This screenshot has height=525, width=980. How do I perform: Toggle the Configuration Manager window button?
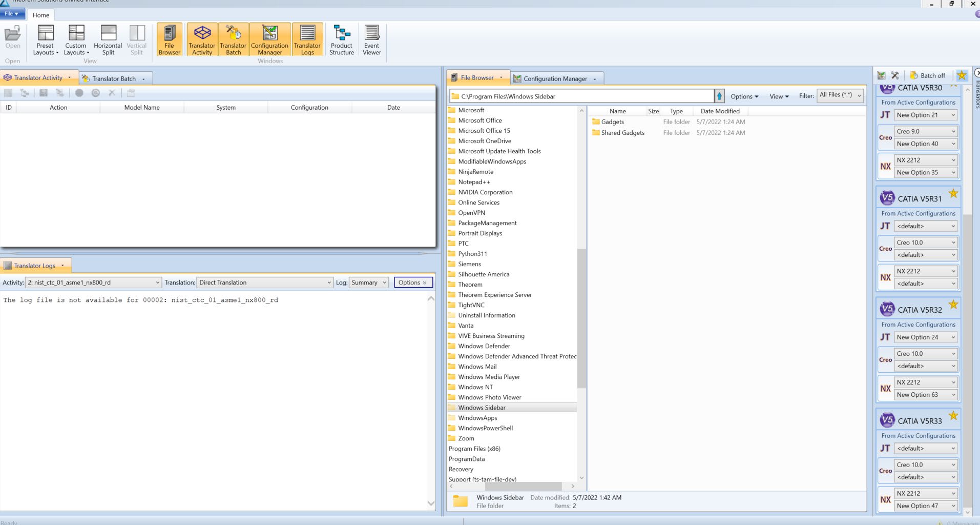270,39
